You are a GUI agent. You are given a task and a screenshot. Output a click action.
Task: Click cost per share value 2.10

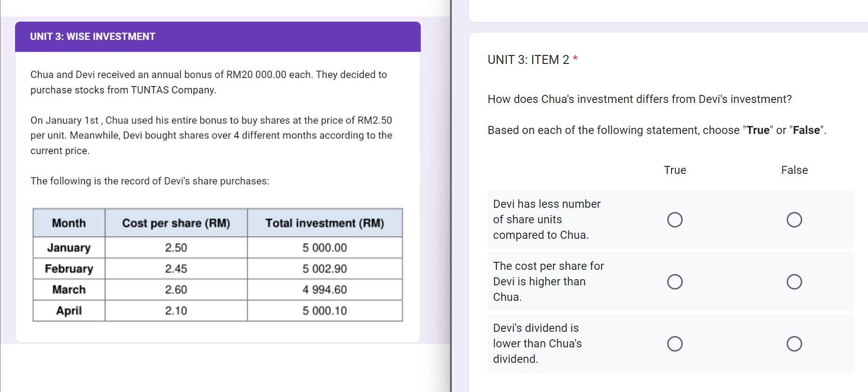point(176,311)
